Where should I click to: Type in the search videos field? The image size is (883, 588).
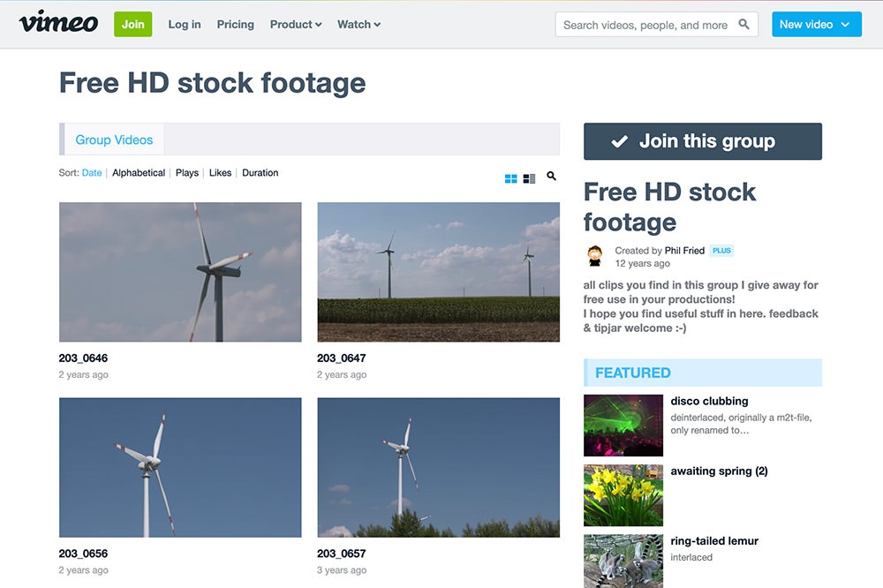(x=645, y=25)
